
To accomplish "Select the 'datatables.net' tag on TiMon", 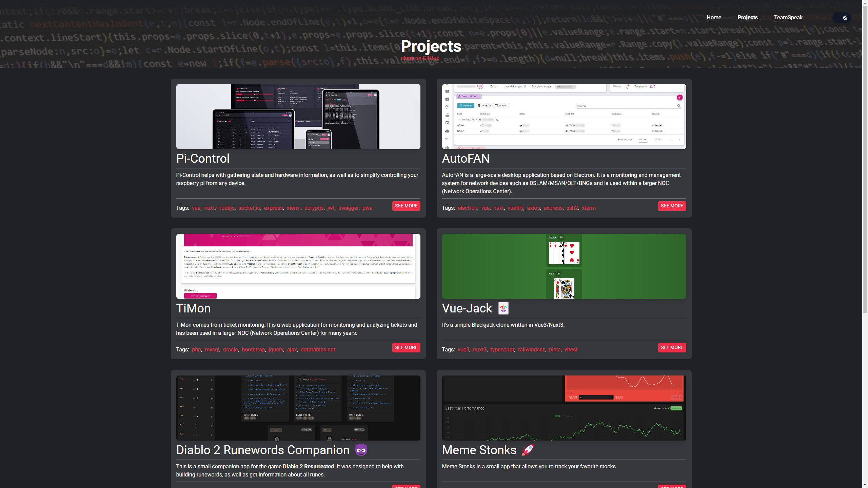I will 318,350.
